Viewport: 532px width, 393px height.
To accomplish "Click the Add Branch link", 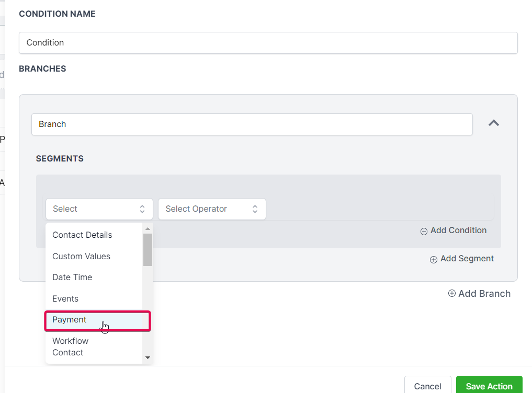I will coord(484,294).
